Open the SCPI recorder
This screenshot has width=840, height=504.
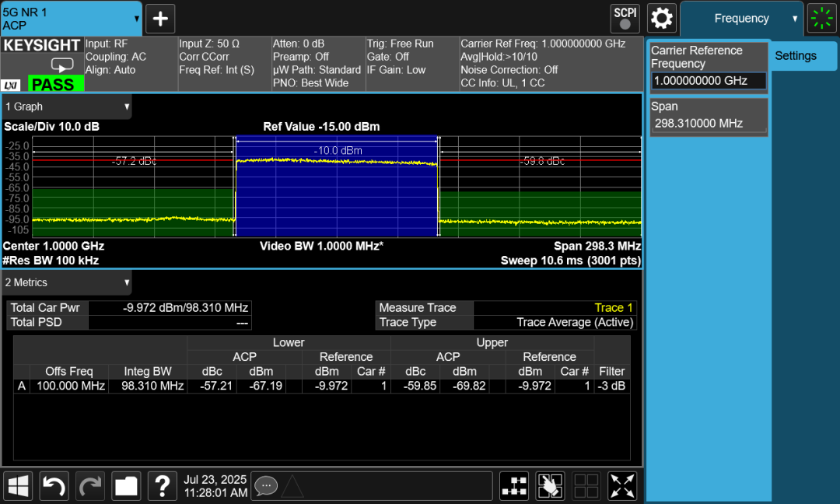[625, 18]
